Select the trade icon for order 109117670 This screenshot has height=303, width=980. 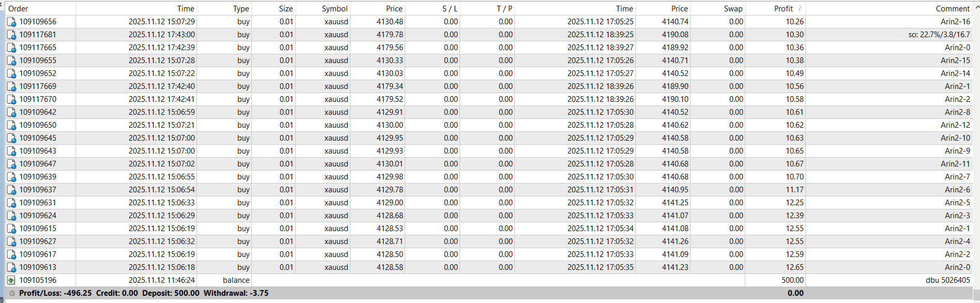(11, 99)
